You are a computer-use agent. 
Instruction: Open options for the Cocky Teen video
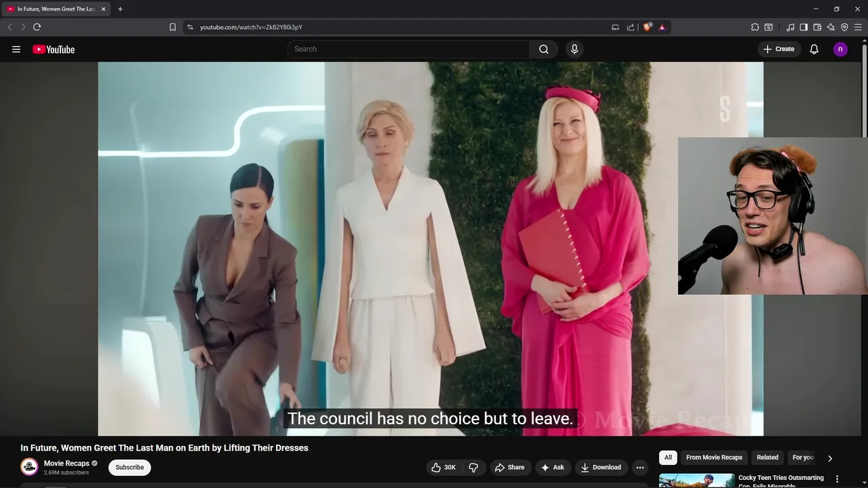pyautogui.click(x=837, y=479)
